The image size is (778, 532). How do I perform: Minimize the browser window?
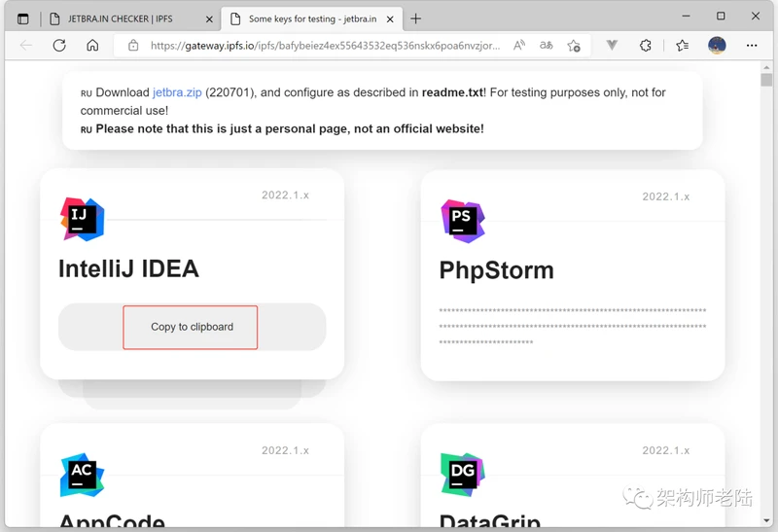pos(686,17)
